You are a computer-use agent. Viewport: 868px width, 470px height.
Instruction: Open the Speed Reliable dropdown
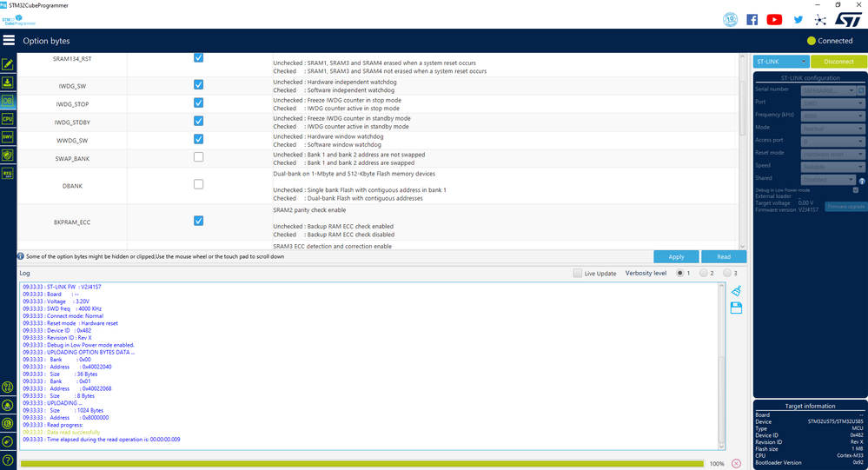tap(832, 167)
